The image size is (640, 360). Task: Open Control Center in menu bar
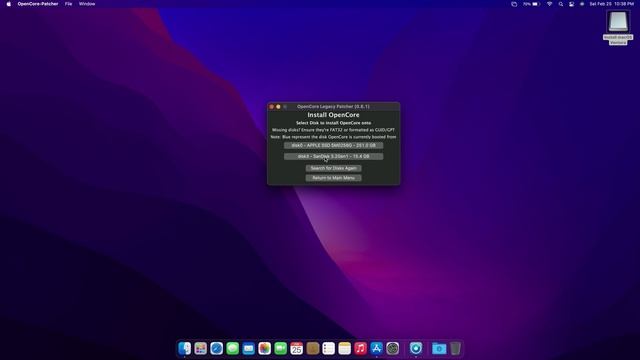[571, 4]
